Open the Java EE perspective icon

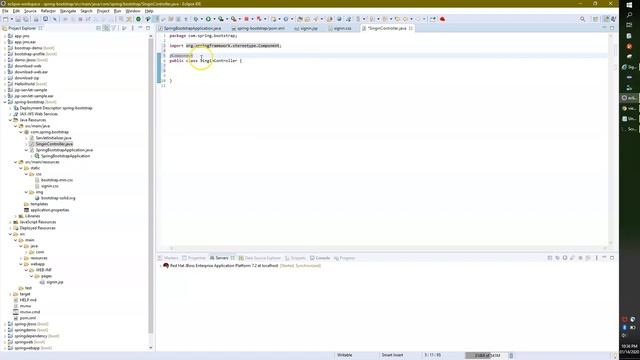[x=607, y=19]
